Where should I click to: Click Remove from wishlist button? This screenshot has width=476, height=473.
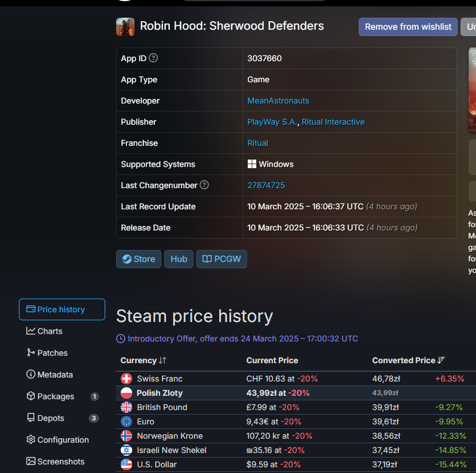408,27
